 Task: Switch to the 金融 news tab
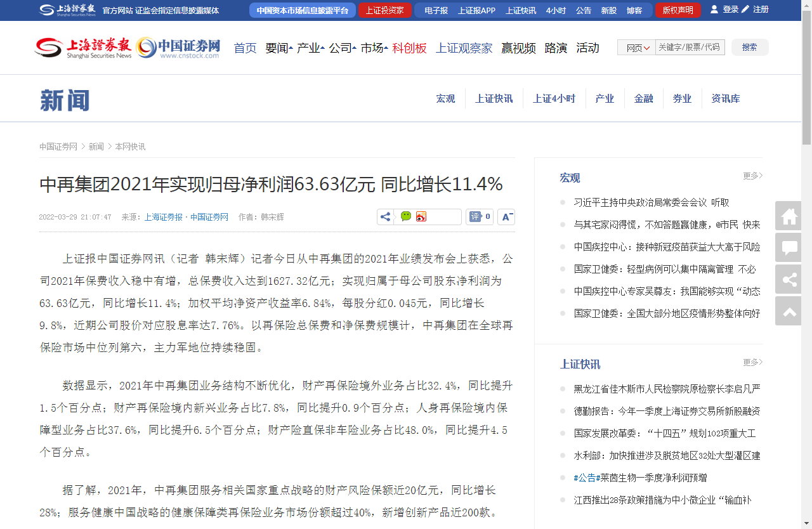coord(643,98)
